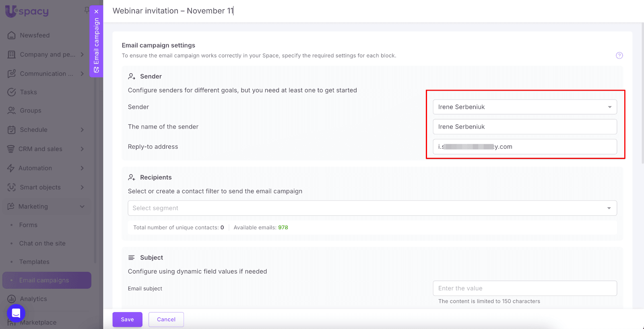Click the Email subject input field

524,288
